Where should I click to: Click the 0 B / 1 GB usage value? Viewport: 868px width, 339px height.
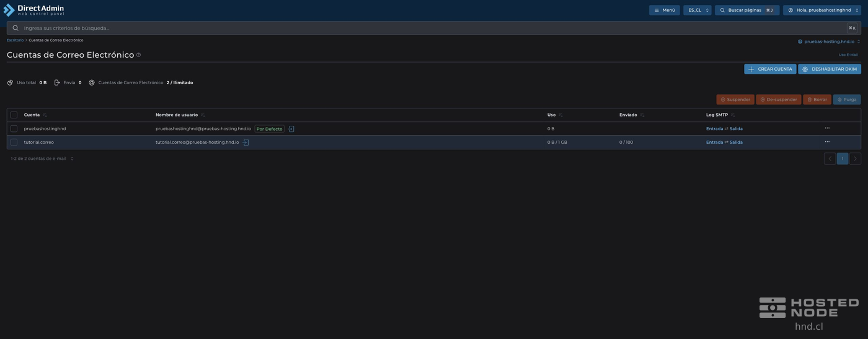point(557,143)
